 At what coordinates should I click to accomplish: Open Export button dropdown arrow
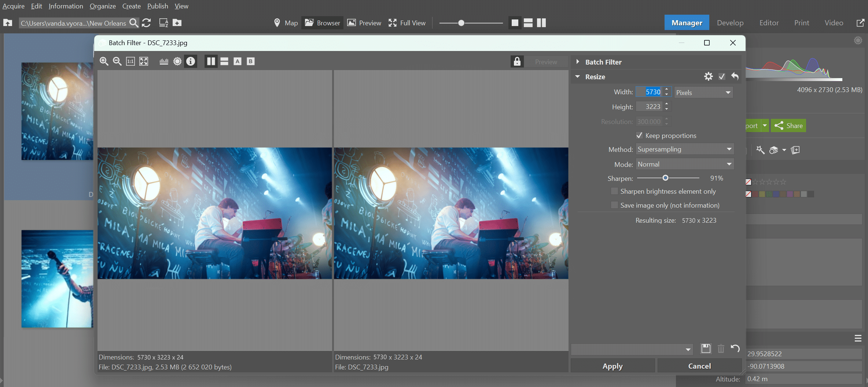tap(765, 125)
